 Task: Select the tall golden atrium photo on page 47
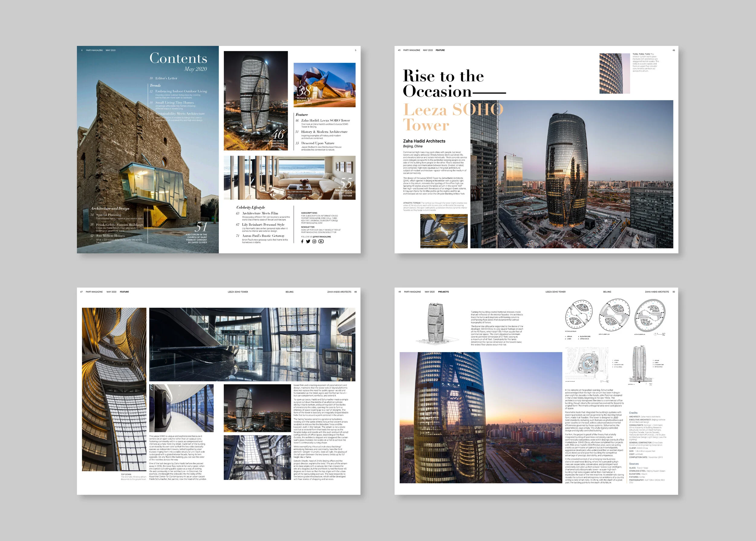(114, 389)
